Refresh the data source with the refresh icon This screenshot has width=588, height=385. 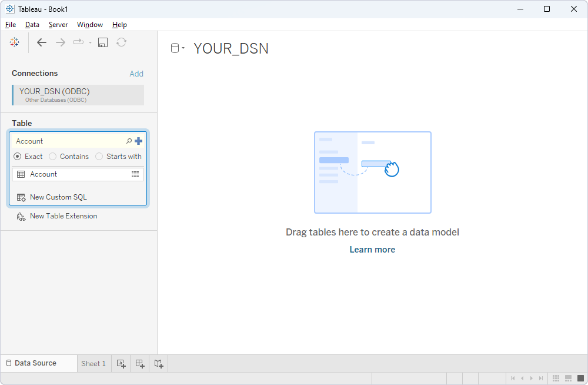(x=121, y=42)
